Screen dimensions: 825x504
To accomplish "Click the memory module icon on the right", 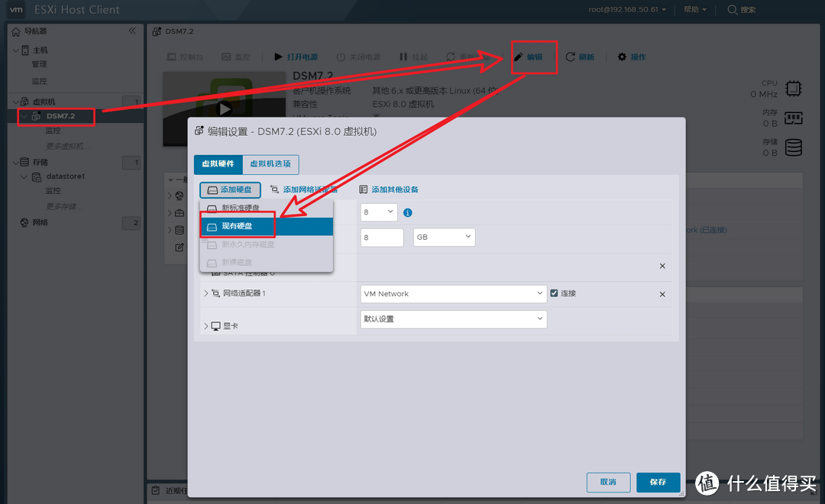I will click(x=794, y=118).
